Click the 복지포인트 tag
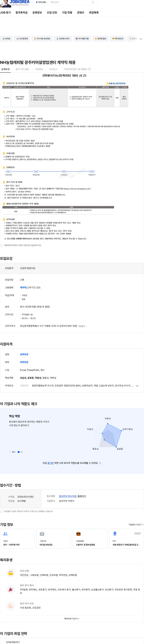Viewport: 144px width, 644px height. point(118,39)
